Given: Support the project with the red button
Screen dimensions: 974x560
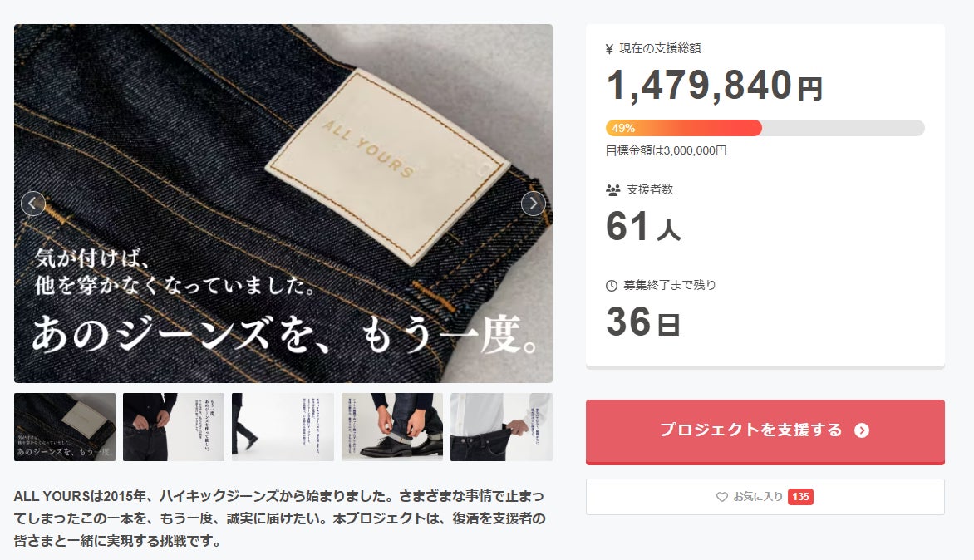Looking at the screenshot, I should click(765, 431).
